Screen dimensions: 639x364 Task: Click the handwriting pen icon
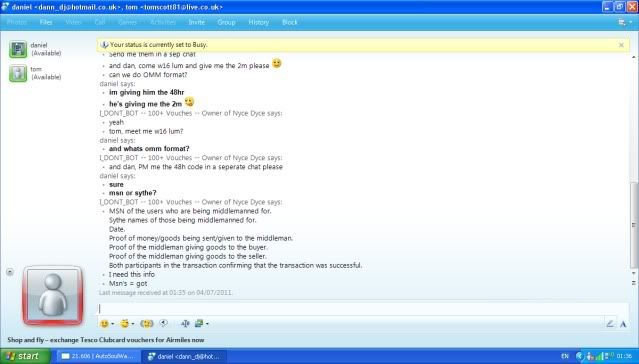[610, 324]
